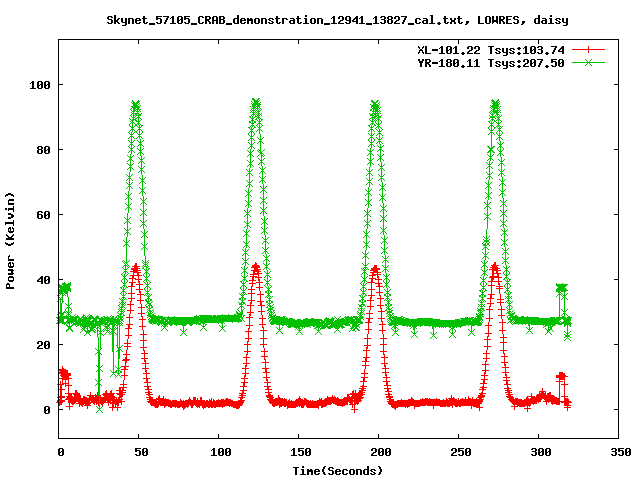Image resolution: width=640 pixels, height=480 pixels.
Task: Click green curve peak near 200 seconds
Action: [x=375, y=105]
